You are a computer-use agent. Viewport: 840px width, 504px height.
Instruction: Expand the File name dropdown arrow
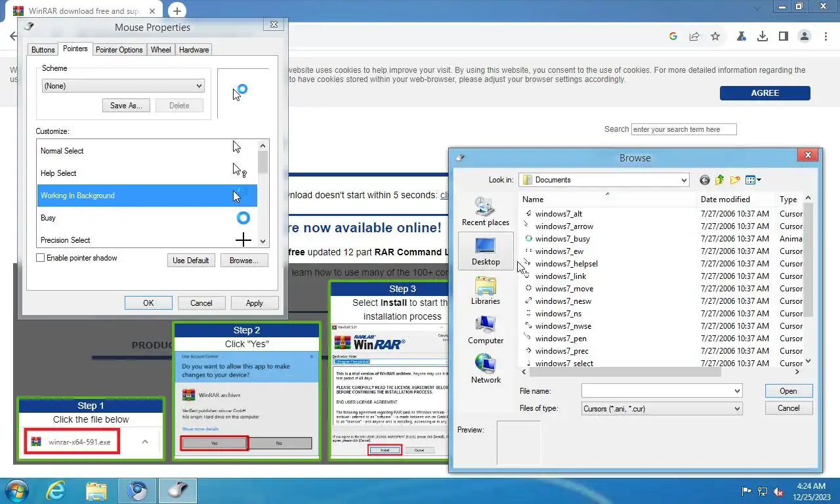point(737,390)
